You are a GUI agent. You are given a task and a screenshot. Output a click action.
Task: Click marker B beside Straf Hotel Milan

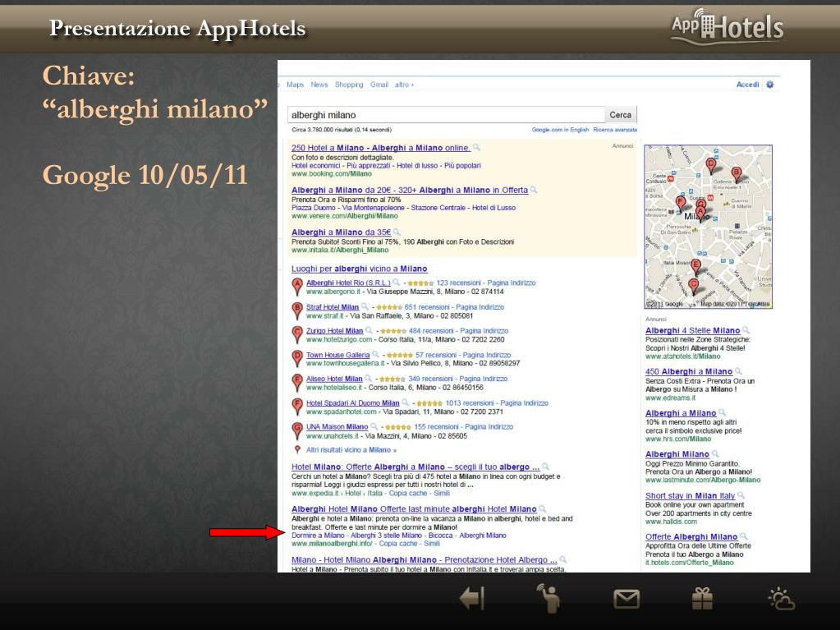coord(297,311)
